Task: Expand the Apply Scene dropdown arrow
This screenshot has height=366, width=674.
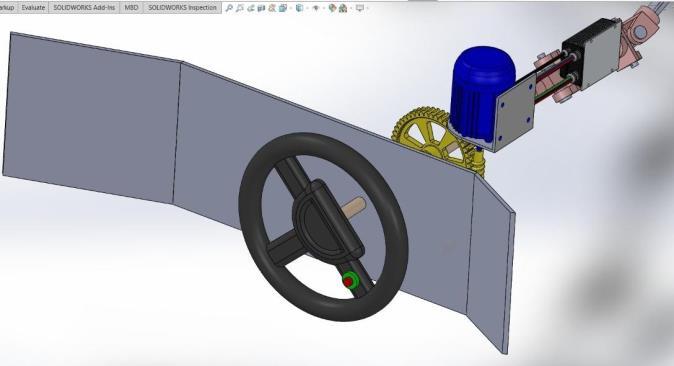Action: point(351,8)
